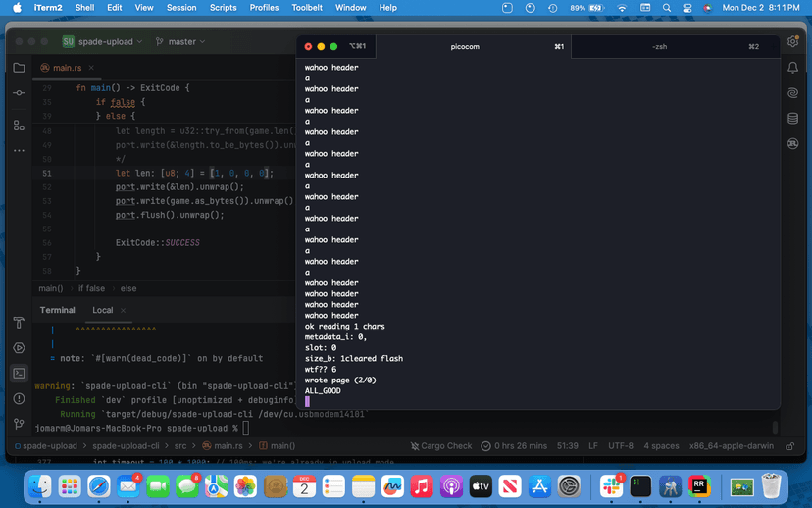Click the main() breadcrumb
This screenshot has height=508, width=812.
[x=51, y=288]
